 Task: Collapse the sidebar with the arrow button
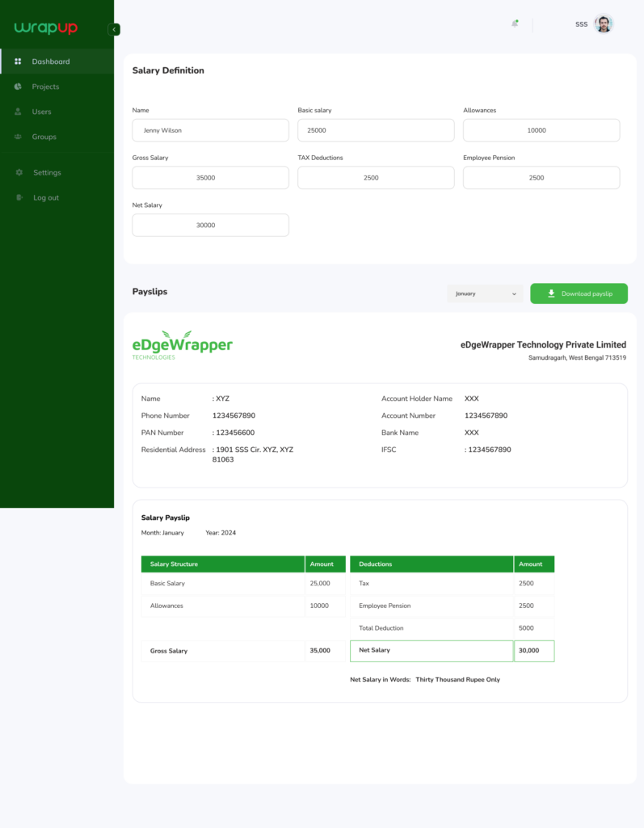114,29
